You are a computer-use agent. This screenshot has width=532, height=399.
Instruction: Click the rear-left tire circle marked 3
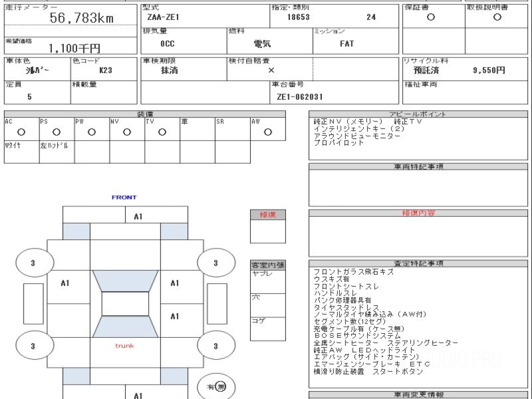[33, 346]
